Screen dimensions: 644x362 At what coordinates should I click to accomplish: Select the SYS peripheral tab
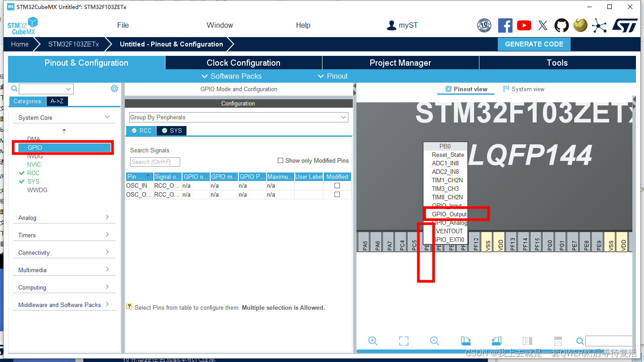point(172,130)
